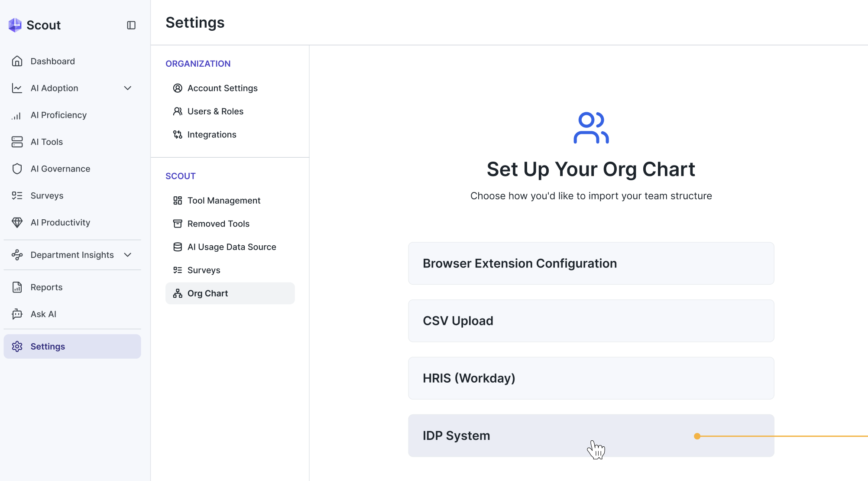The image size is (868, 481).
Task: Click the Integrations icon in settings
Action: tap(178, 135)
